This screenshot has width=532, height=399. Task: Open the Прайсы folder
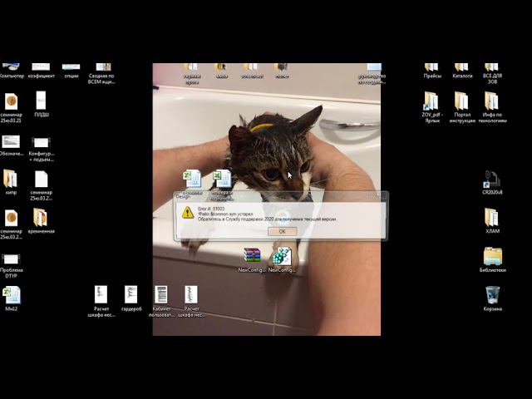pyautogui.click(x=432, y=71)
